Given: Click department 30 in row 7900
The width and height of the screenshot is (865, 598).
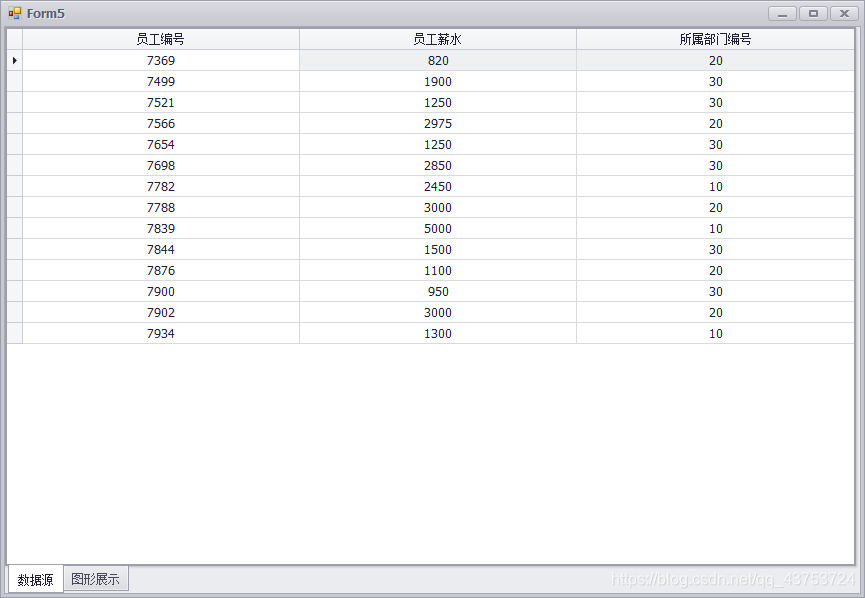Looking at the screenshot, I should click(715, 291).
